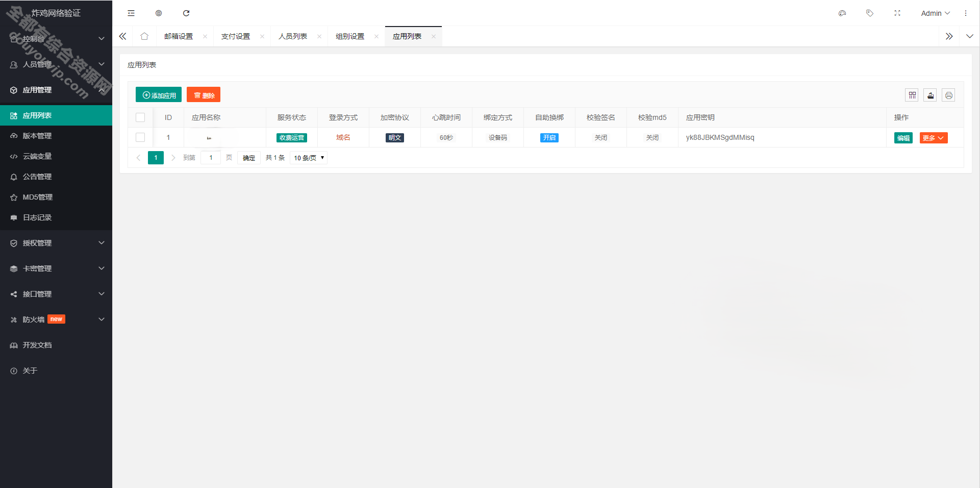Toggle 自助换绑 开启 switch in row
The height and width of the screenshot is (488, 980).
tap(549, 138)
